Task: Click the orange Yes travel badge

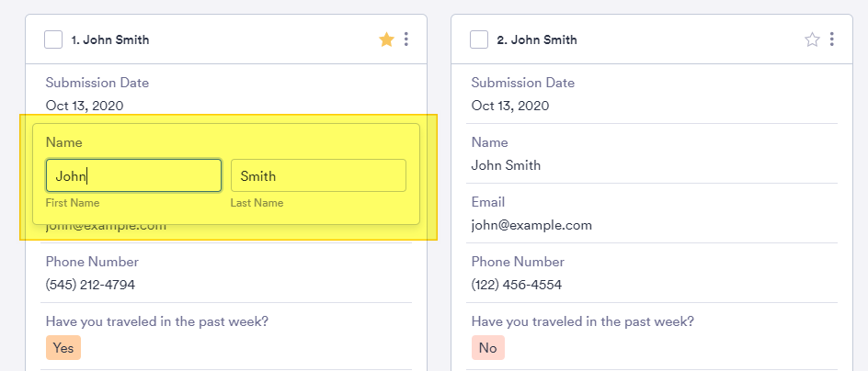Action: click(63, 348)
